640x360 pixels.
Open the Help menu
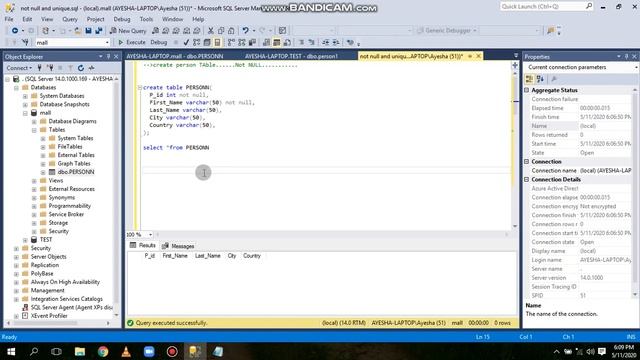(198, 19)
